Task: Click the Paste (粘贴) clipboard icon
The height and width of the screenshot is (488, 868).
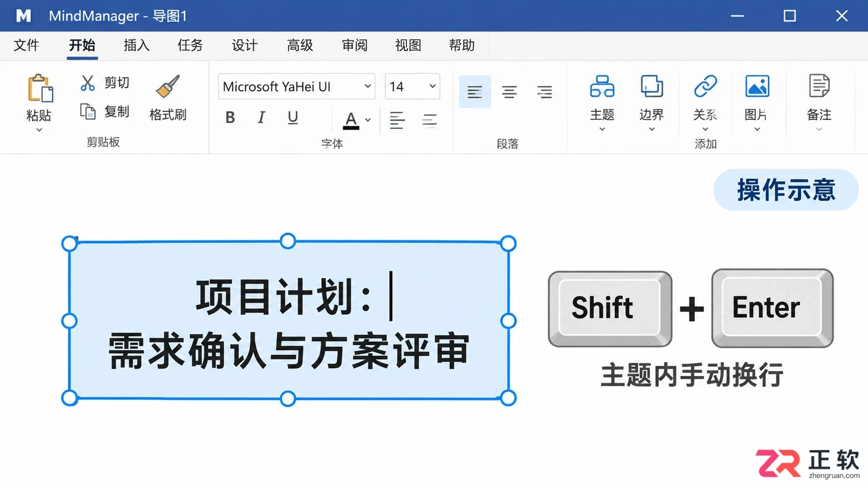Action: pyautogui.click(x=40, y=88)
